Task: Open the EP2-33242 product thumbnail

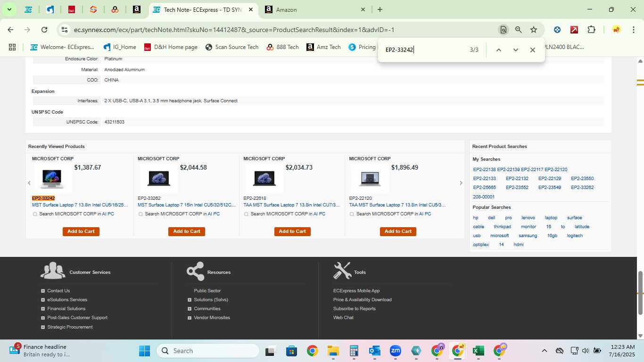Action: 52,178
